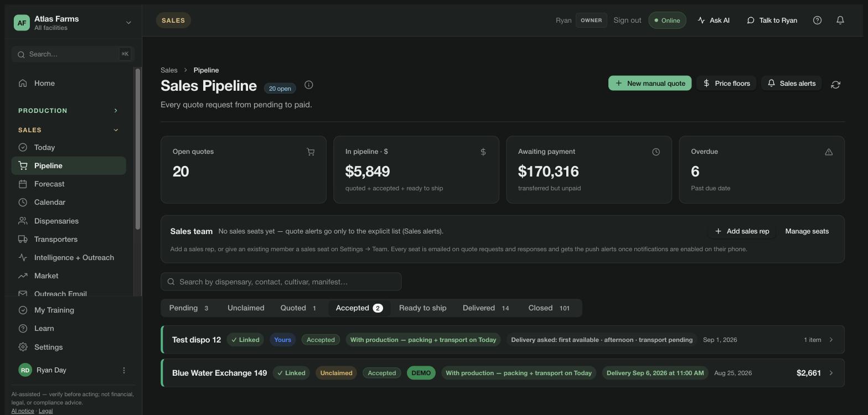Switch to the Quoted tab
Viewport: 868px width, 415px height.
(299, 308)
